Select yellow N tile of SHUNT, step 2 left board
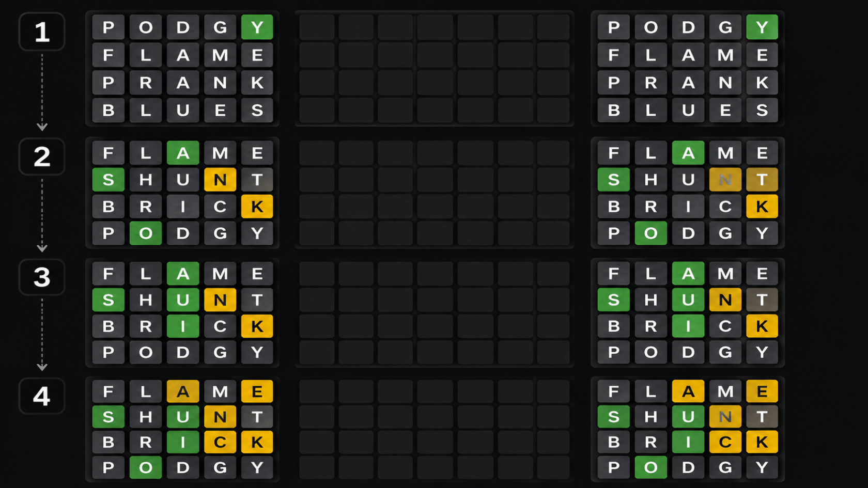This screenshot has height=488, width=868. coord(220,180)
